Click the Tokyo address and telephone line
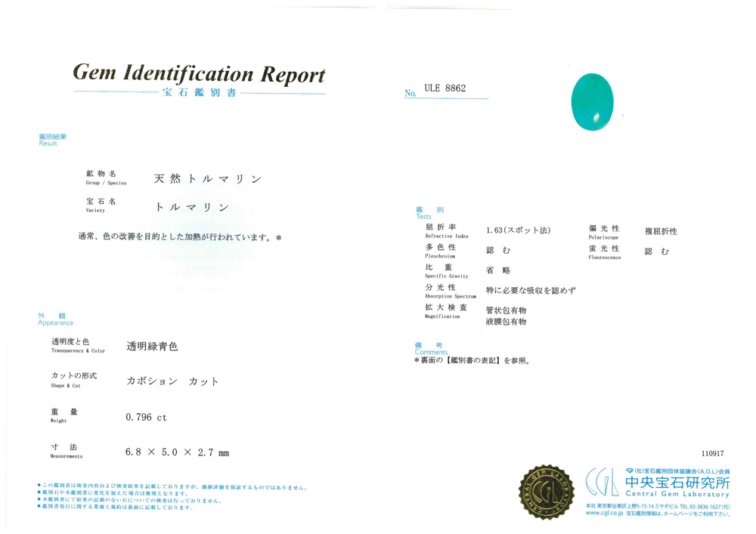The image size is (756, 534). (x=658, y=507)
